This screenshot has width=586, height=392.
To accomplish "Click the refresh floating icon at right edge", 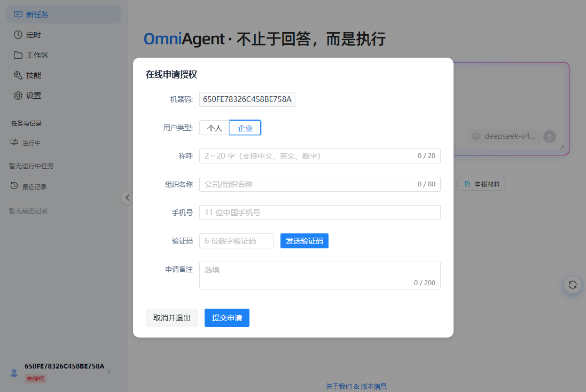I will (x=573, y=285).
